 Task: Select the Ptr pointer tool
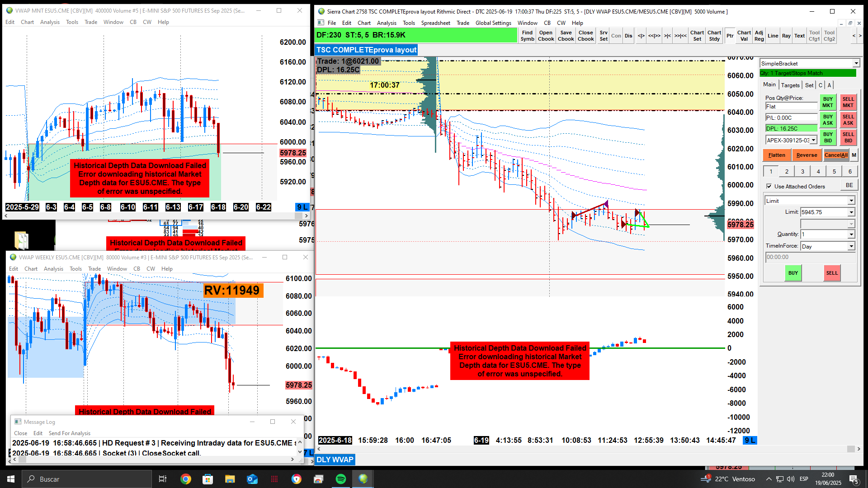(730, 36)
